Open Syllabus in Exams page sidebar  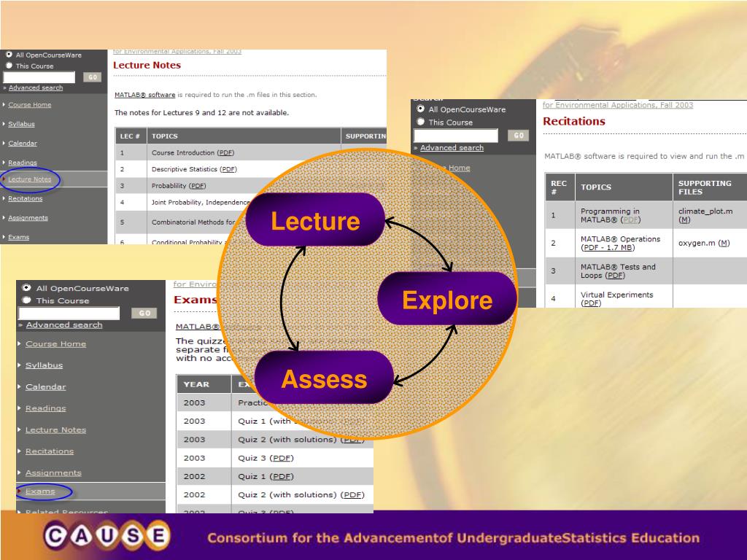point(44,365)
